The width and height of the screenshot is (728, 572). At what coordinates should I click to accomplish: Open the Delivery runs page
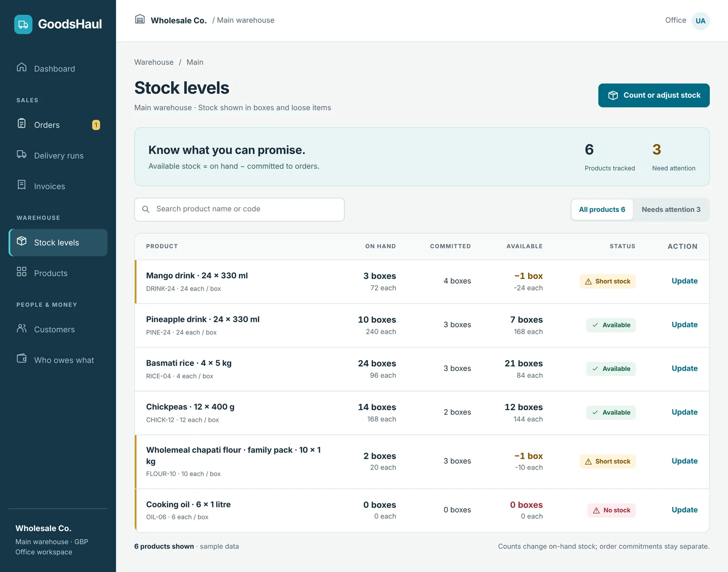click(58, 156)
